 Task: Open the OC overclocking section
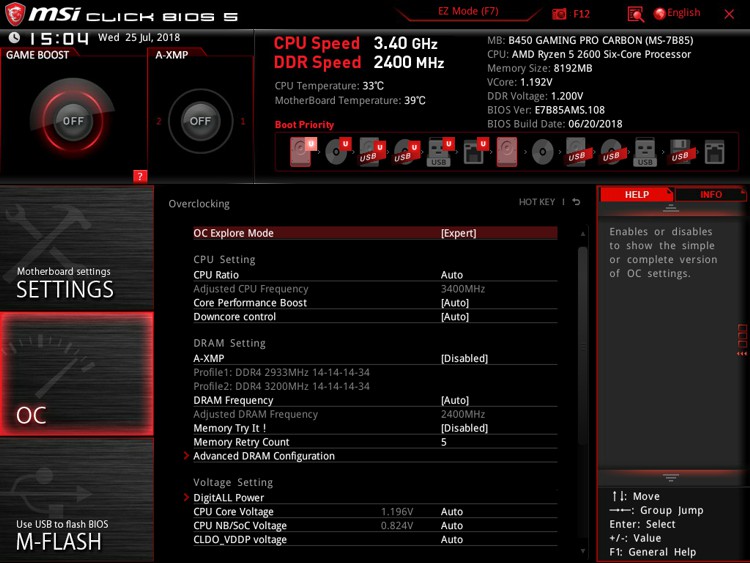77,374
